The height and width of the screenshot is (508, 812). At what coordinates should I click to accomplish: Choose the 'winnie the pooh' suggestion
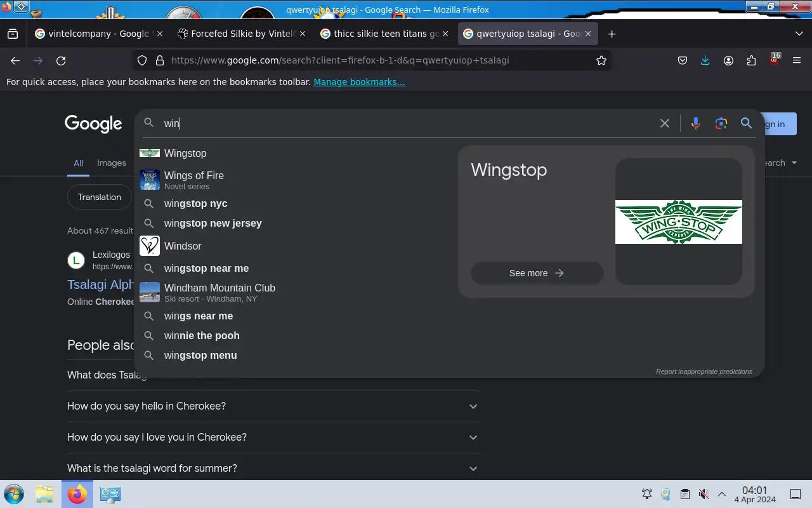(x=295, y=336)
